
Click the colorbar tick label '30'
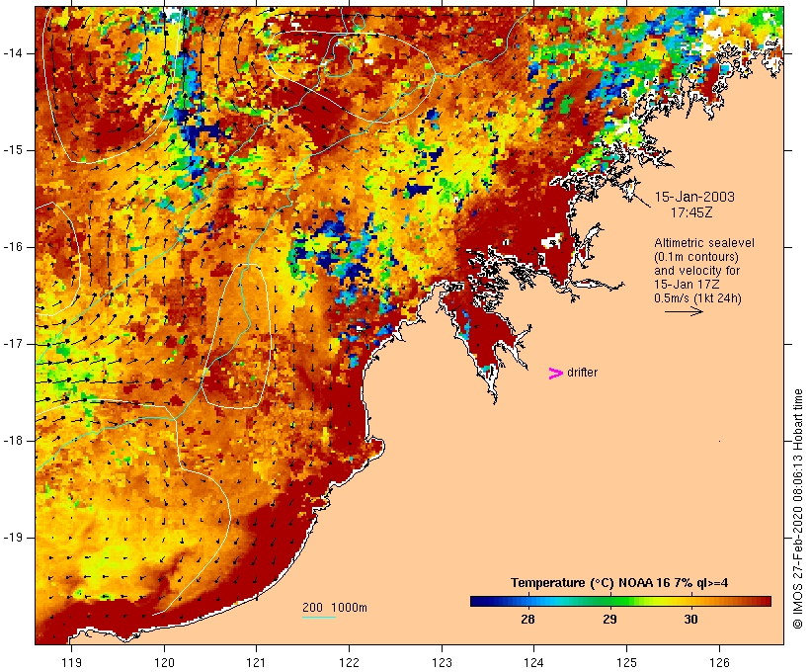[x=690, y=620]
